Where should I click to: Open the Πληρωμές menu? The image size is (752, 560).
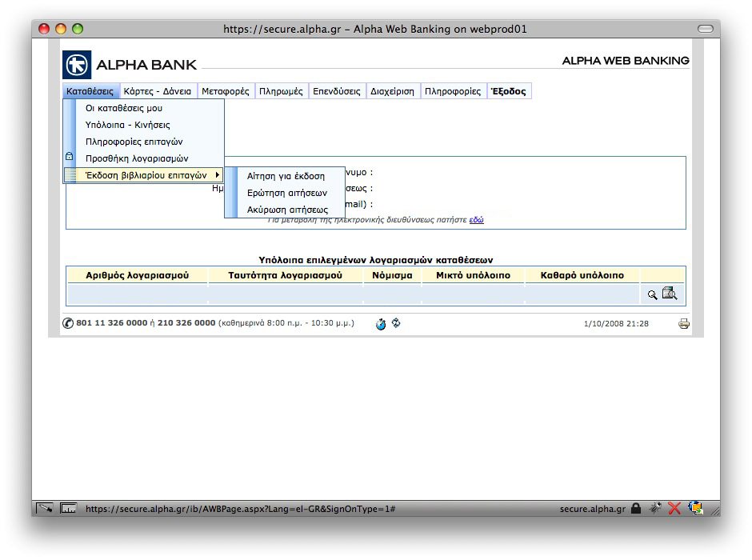[x=281, y=91]
